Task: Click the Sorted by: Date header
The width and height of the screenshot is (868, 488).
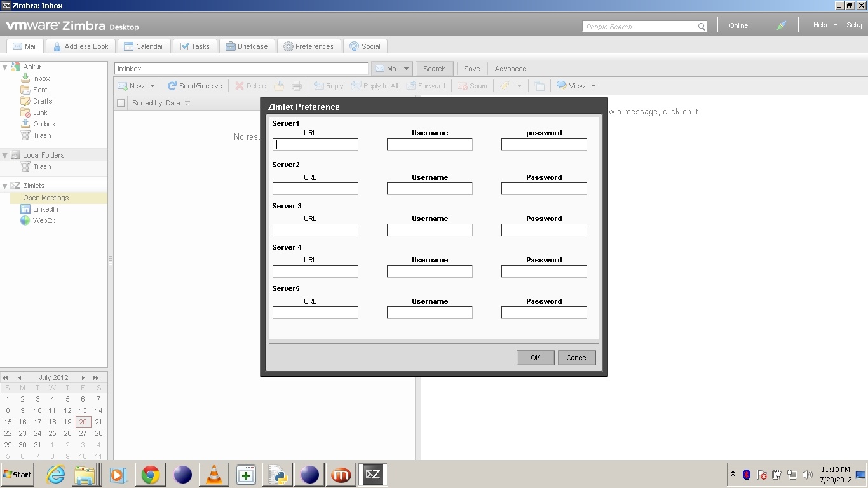Action: (x=161, y=103)
